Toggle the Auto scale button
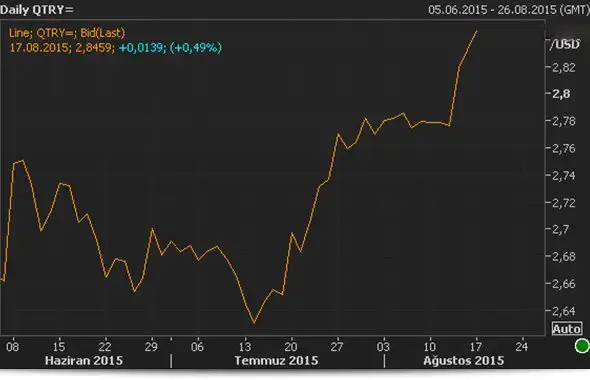The width and height of the screenshot is (590, 380). (x=567, y=329)
